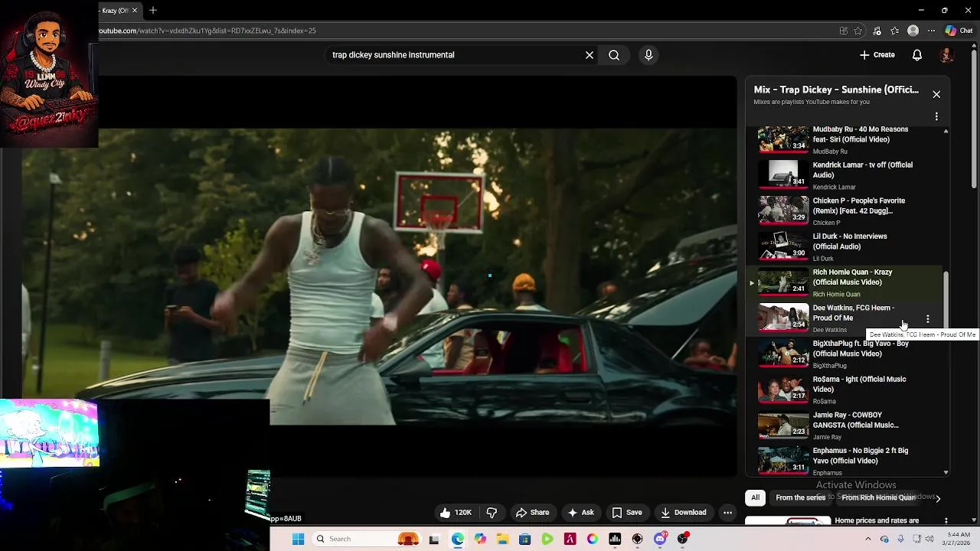Open a new browser tab
Image resolution: width=980 pixels, height=551 pixels.
[153, 10]
